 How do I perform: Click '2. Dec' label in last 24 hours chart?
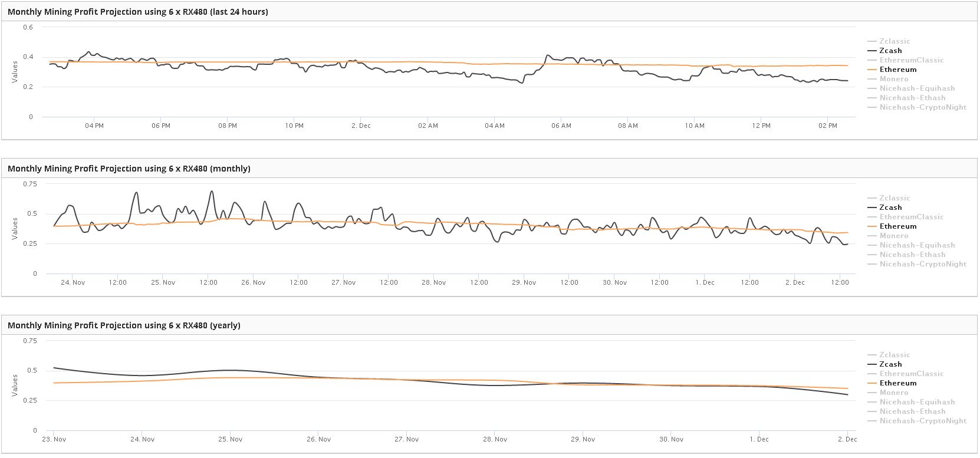[361, 126]
